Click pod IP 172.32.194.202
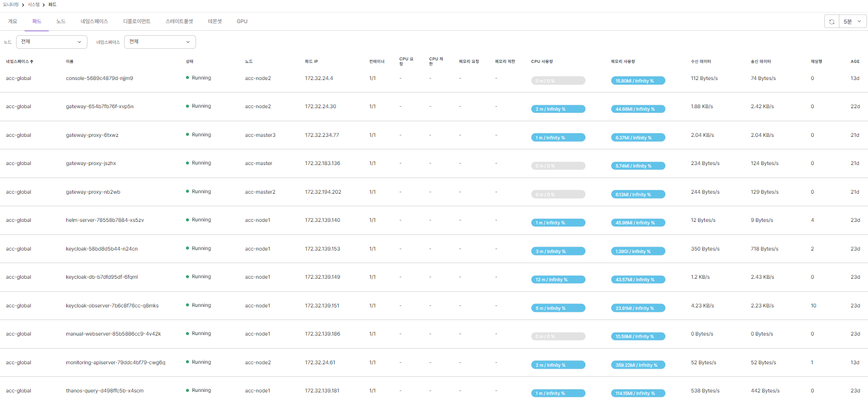The image size is (868, 405). (x=323, y=192)
